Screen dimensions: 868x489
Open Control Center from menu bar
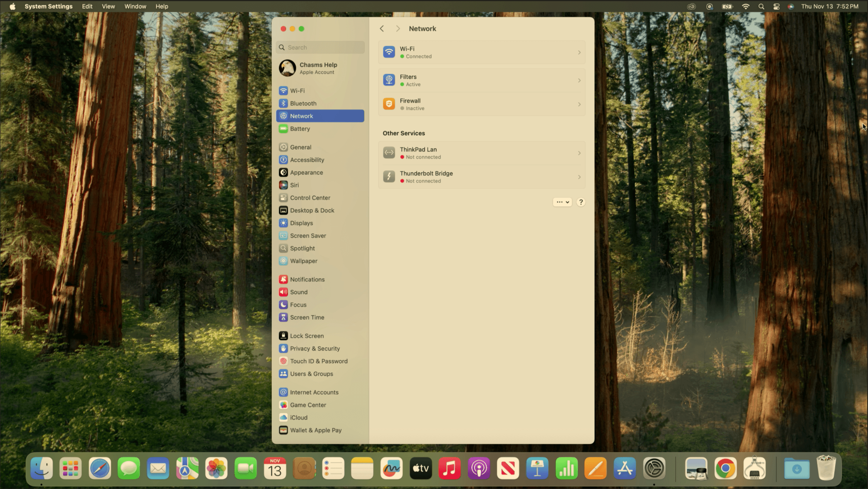pos(776,6)
